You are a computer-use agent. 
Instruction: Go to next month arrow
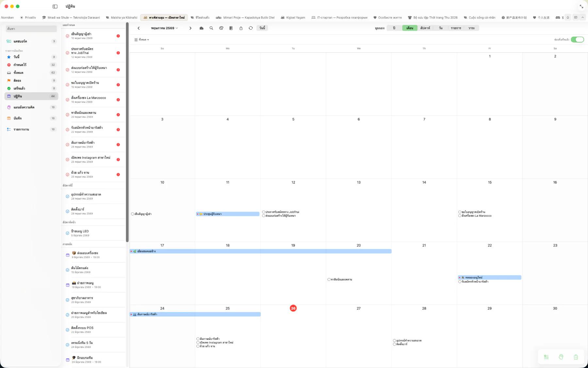click(x=190, y=28)
